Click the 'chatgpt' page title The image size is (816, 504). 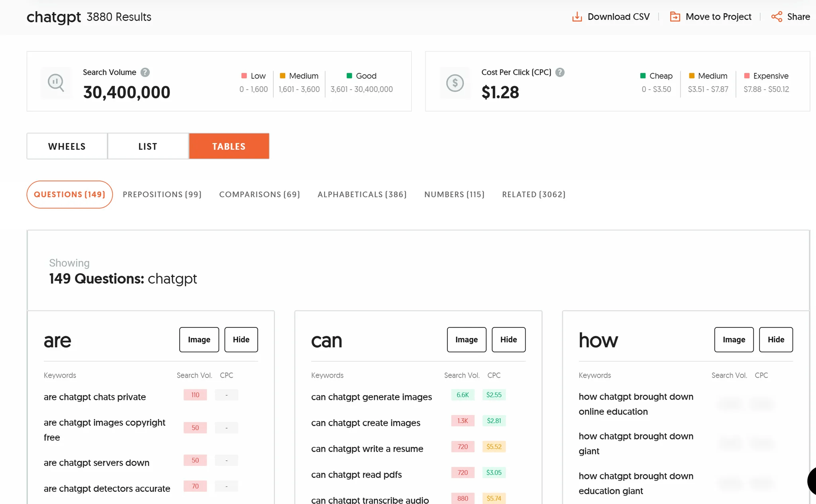[x=54, y=17]
